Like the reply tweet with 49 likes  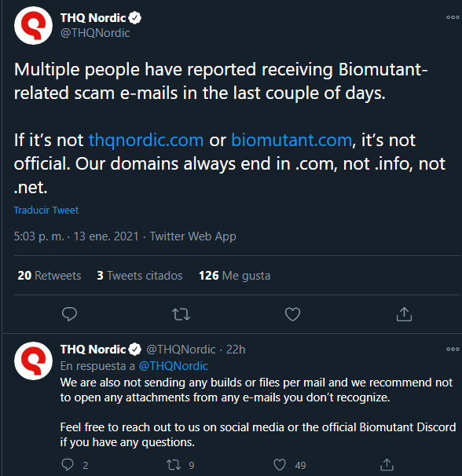point(280,465)
